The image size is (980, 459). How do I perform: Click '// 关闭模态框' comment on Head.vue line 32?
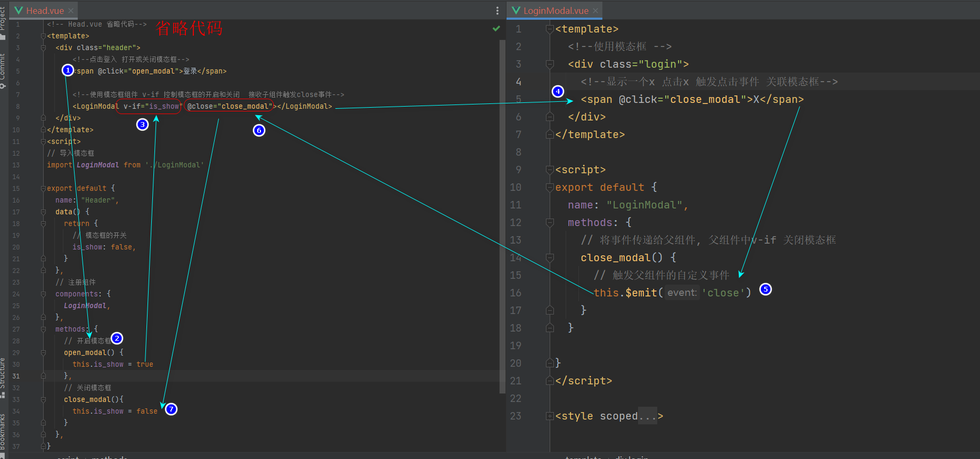(87, 388)
